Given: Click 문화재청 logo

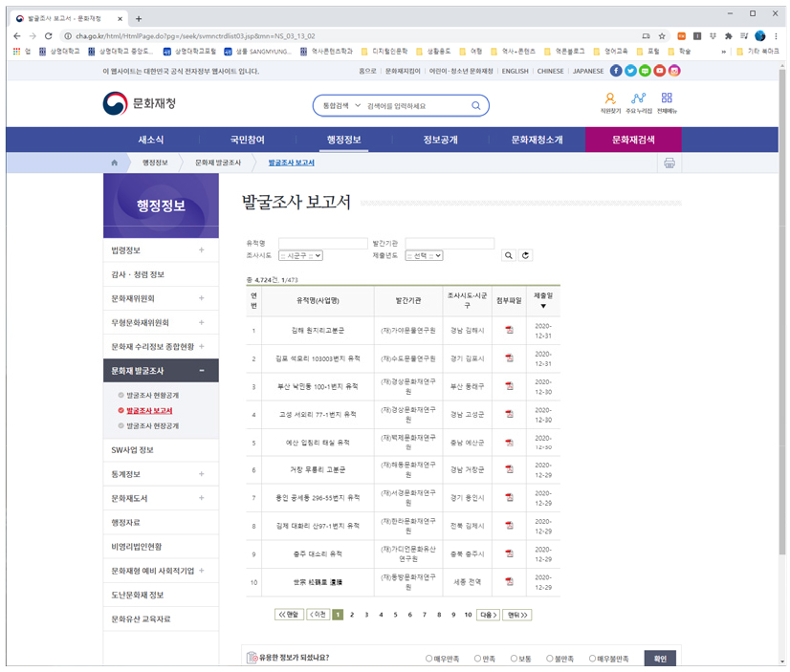Looking at the screenshot, I should click(x=140, y=103).
